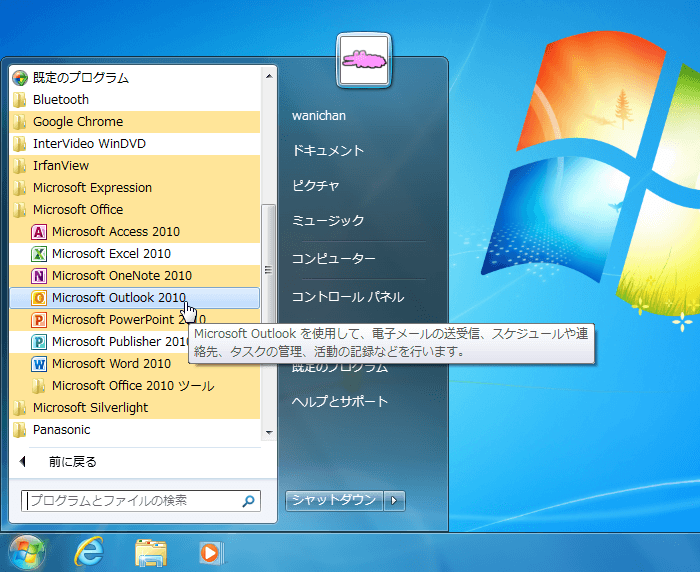
Task: Open Windows Media Player from the taskbar
Action: pos(212,553)
